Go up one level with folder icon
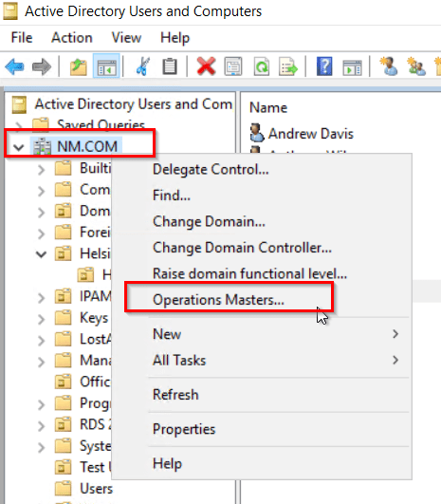Image resolution: width=441 pixels, height=504 pixels. (x=79, y=66)
